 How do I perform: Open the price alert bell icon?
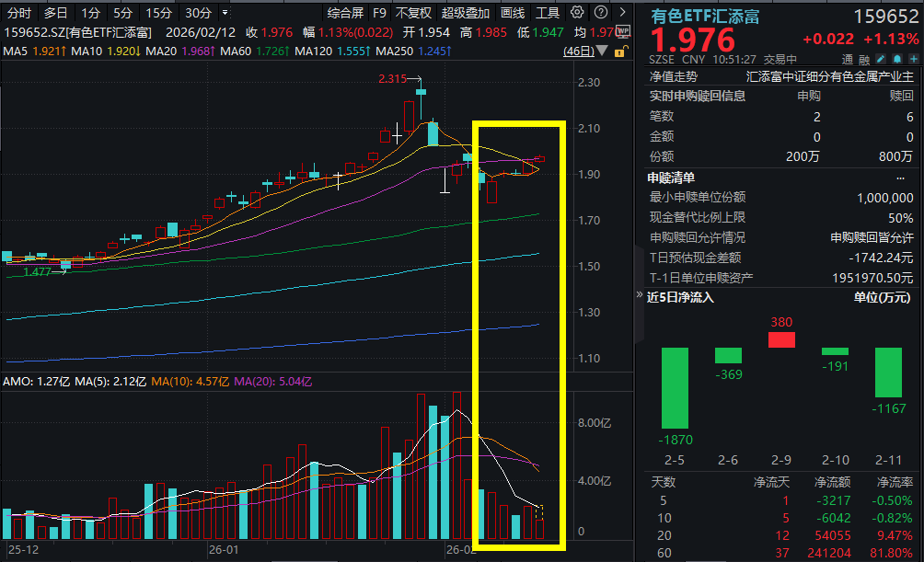[x=896, y=59]
